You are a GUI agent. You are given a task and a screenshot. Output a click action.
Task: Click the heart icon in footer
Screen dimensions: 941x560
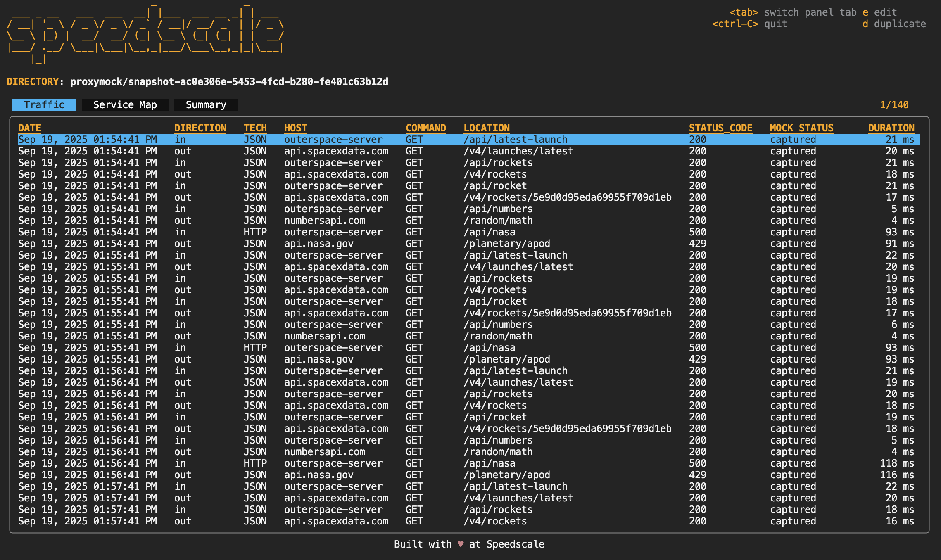pos(461,544)
